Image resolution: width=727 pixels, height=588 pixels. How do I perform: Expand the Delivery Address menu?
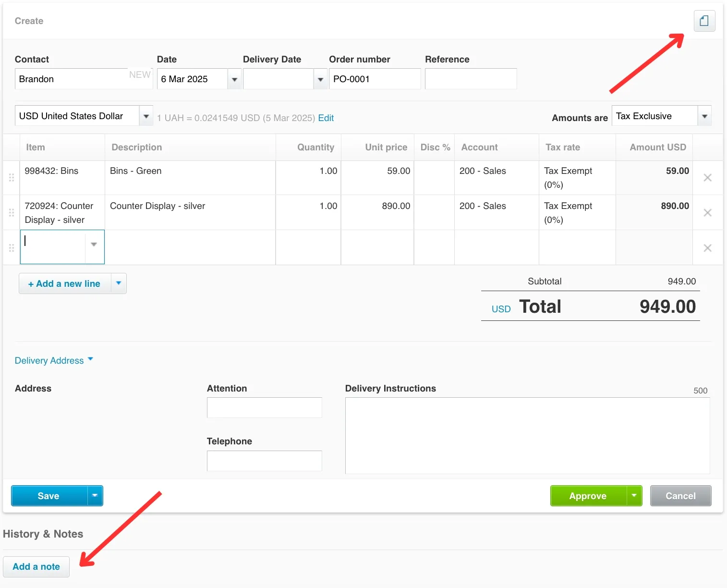pos(54,360)
